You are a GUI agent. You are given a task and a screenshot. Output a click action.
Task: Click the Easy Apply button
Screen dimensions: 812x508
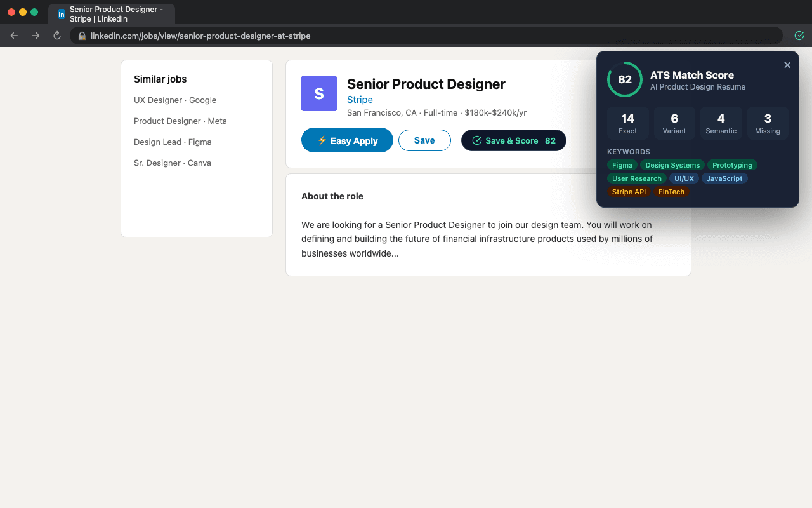(347, 140)
